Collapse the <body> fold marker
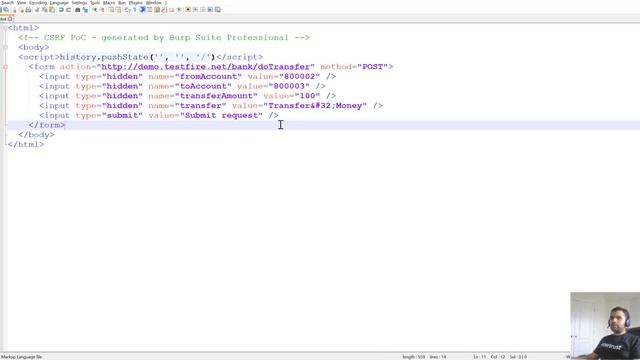This screenshot has height=360, width=640. 5,47
